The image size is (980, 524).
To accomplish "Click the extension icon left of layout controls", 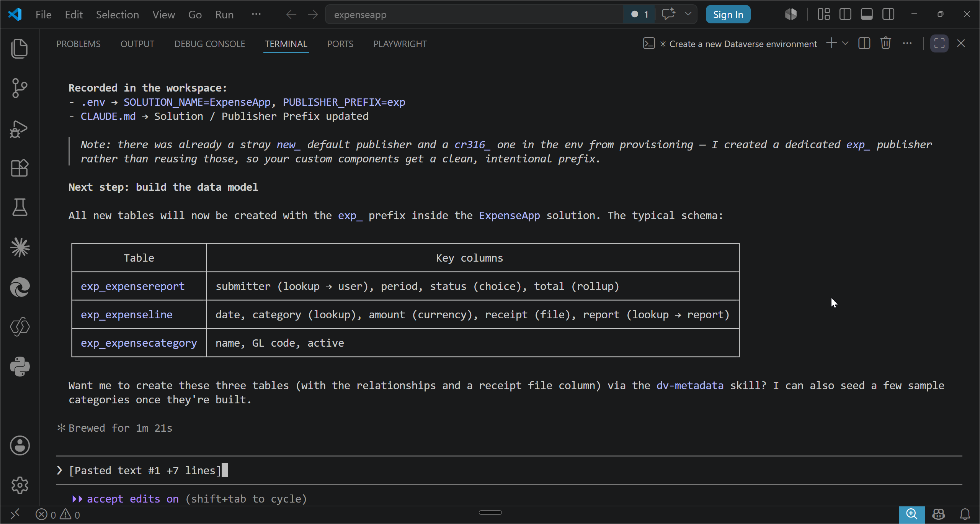I will [791, 15].
